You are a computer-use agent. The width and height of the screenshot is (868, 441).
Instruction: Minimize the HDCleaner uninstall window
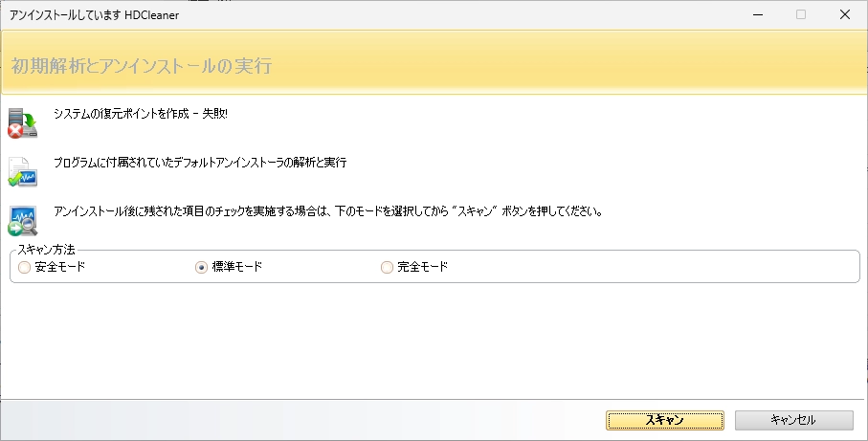coord(758,14)
